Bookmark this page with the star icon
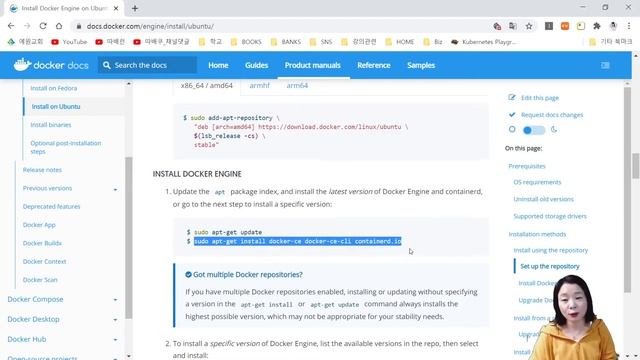The image size is (640, 360). click(529, 26)
